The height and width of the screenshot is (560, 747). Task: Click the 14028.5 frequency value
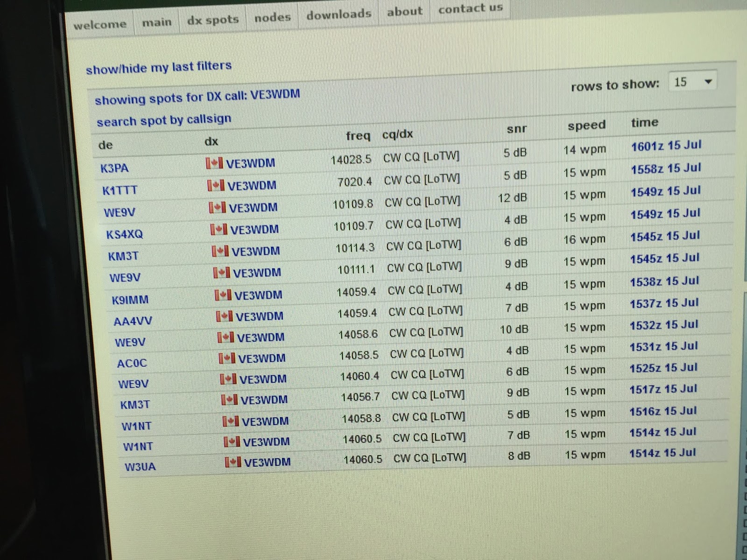point(351,160)
